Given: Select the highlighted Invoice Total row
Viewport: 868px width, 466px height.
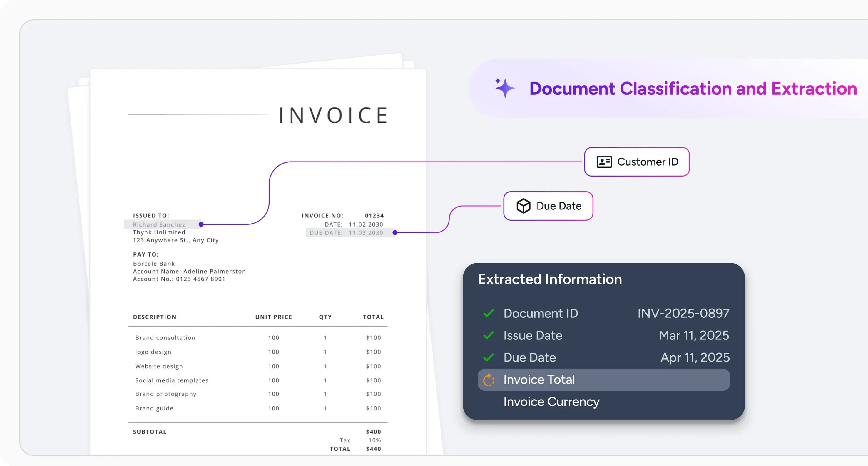Looking at the screenshot, I should pyautogui.click(x=603, y=380).
